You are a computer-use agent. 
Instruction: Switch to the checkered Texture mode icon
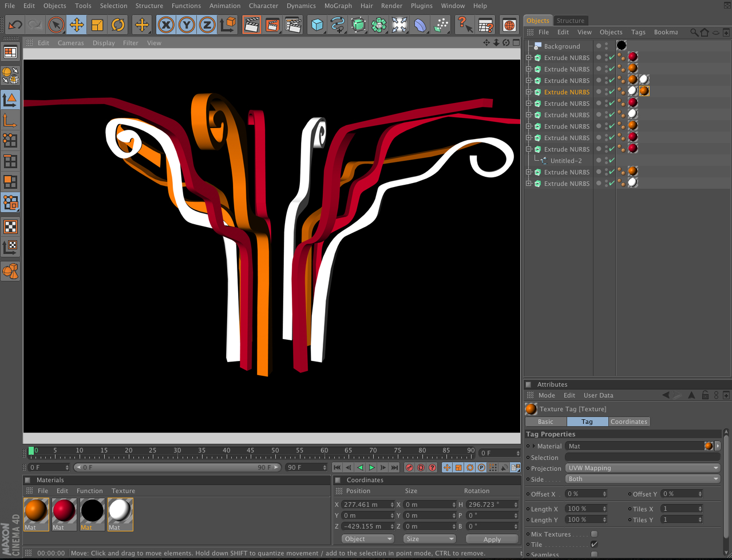click(10, 227)
